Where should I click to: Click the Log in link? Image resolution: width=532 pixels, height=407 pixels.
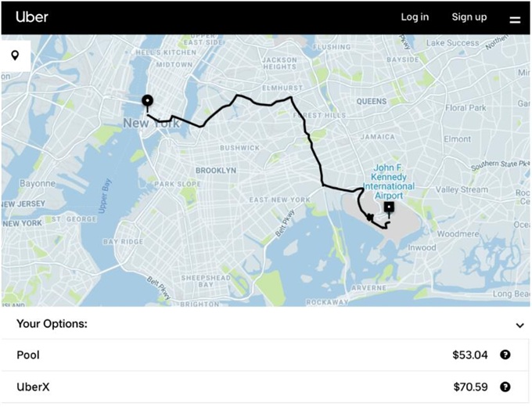[x=415, y=17]
